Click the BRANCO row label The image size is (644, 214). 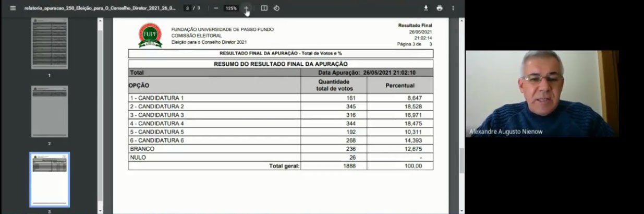coord(142,149)
